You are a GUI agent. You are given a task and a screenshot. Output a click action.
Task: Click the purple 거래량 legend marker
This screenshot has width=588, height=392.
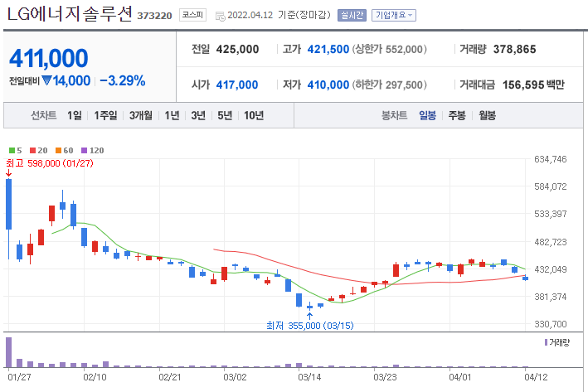[546, 342]
